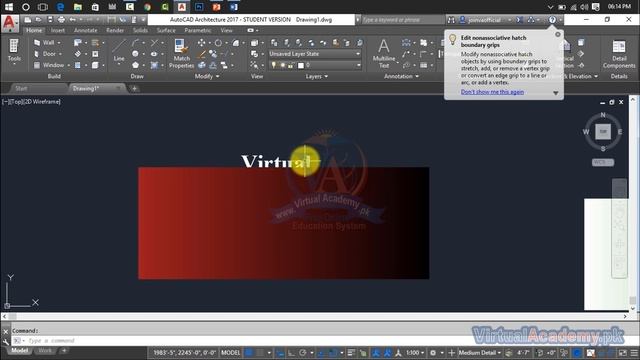The width and height of the screenshot is (640, 360).
Task: Click the ViewCube TOP face
Action: 602,131
